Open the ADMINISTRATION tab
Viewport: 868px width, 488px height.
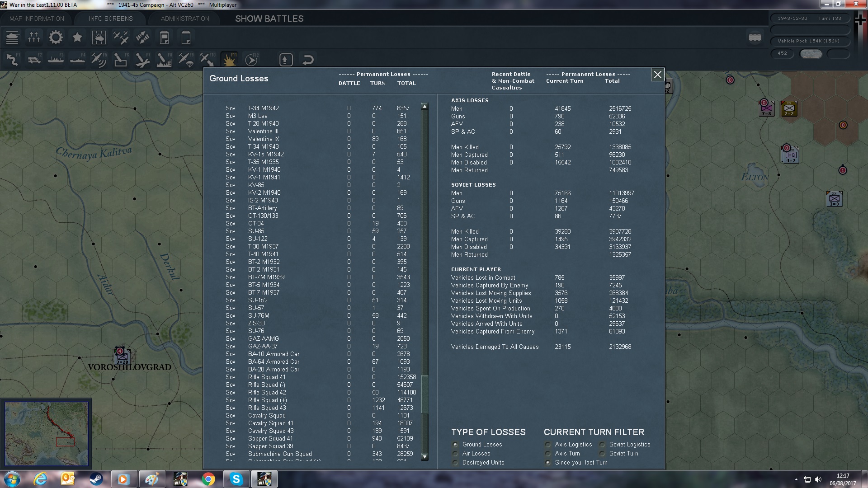(x=185, y=19)
